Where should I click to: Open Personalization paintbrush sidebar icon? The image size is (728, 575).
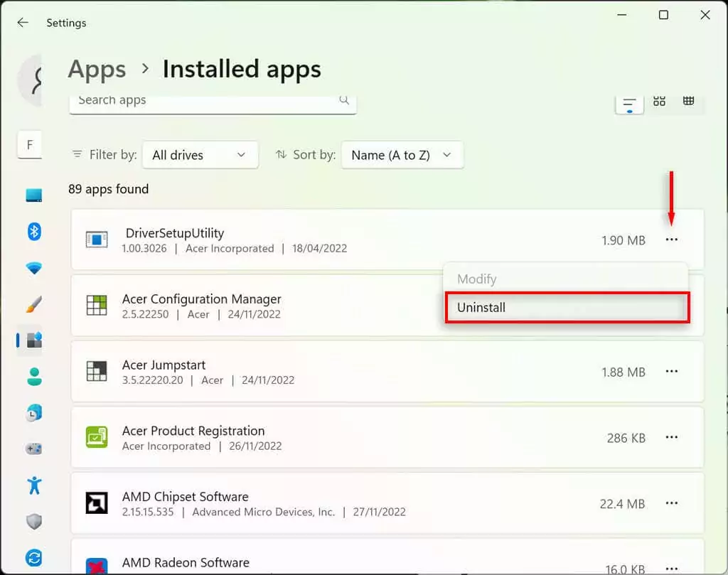coord(34,304)
